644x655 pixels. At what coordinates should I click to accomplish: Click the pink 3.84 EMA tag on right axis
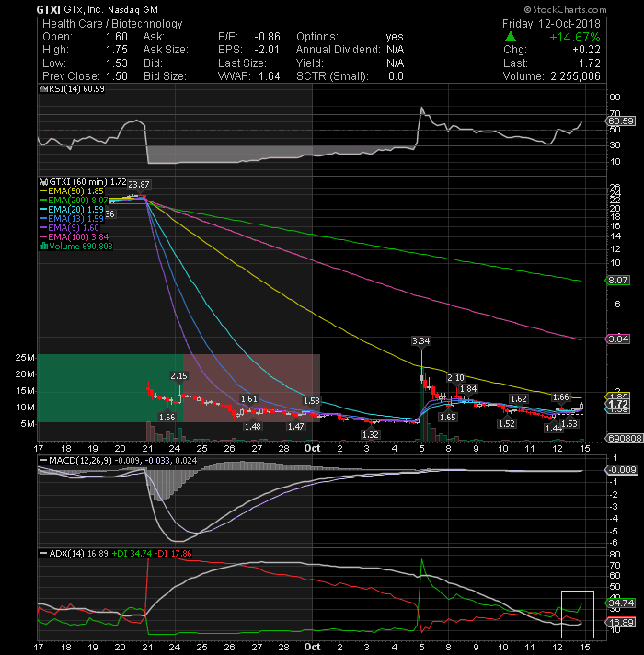618,339
